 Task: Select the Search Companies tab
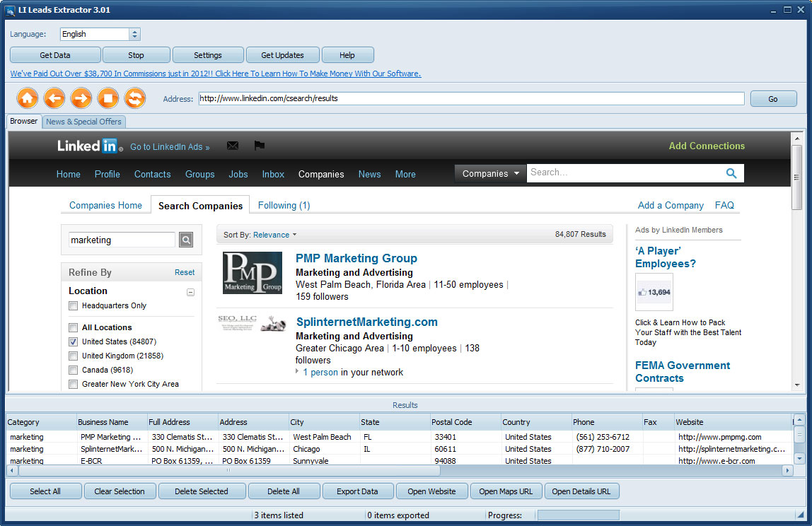pos(200,206)
